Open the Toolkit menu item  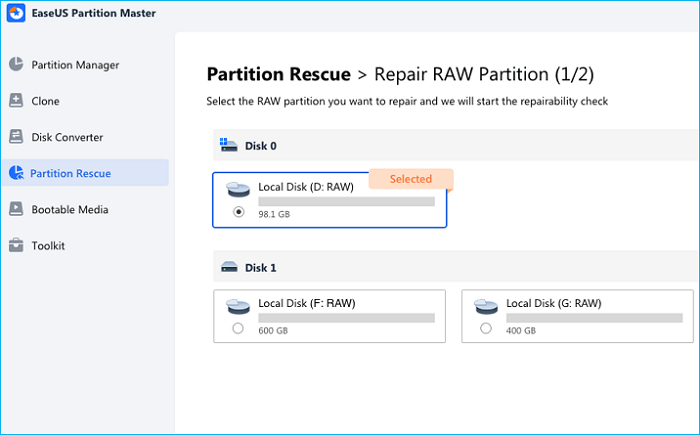click(x=48, y=245)
